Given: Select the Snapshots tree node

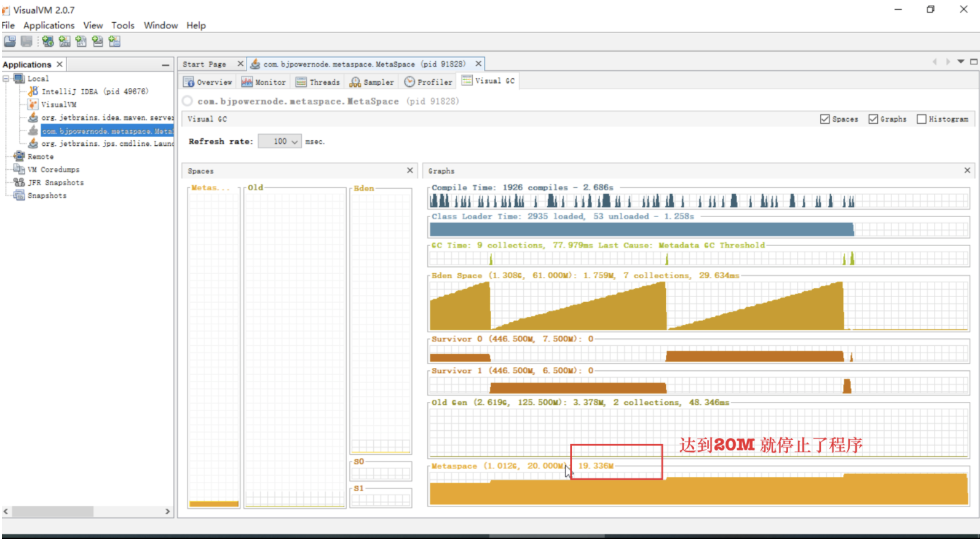Looking at the screenshot, I should (x=47, y=195).
